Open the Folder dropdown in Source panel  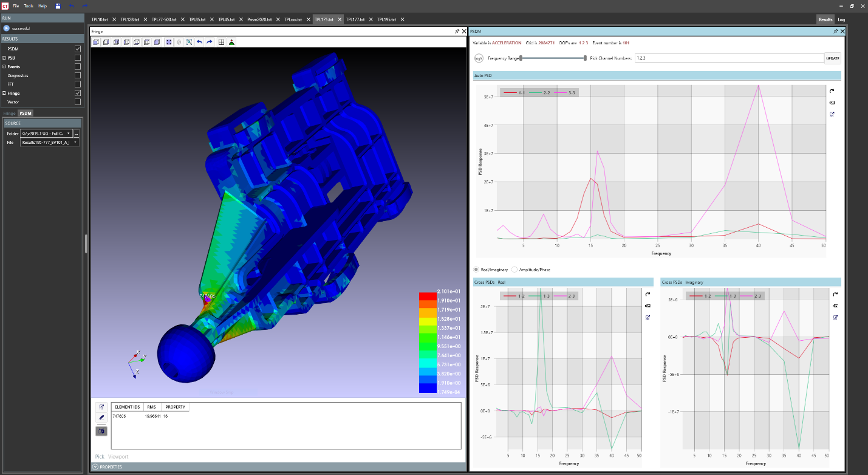point(46,133)
